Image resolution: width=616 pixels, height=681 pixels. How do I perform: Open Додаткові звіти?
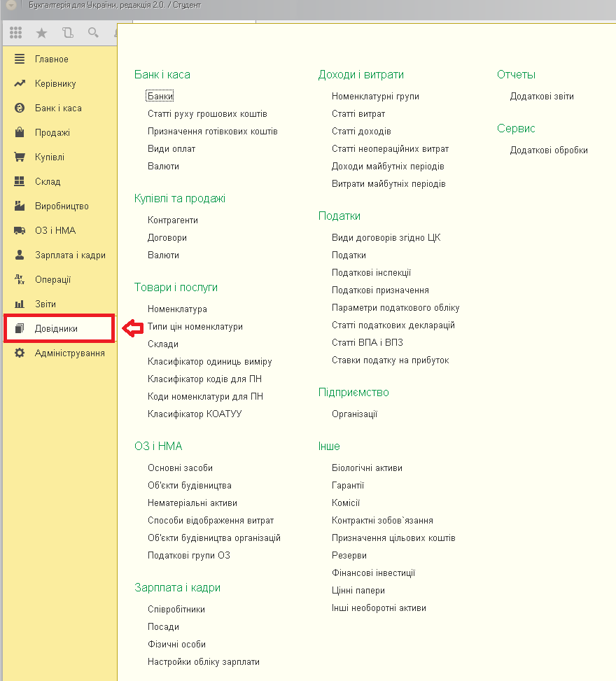pos(542,96)
